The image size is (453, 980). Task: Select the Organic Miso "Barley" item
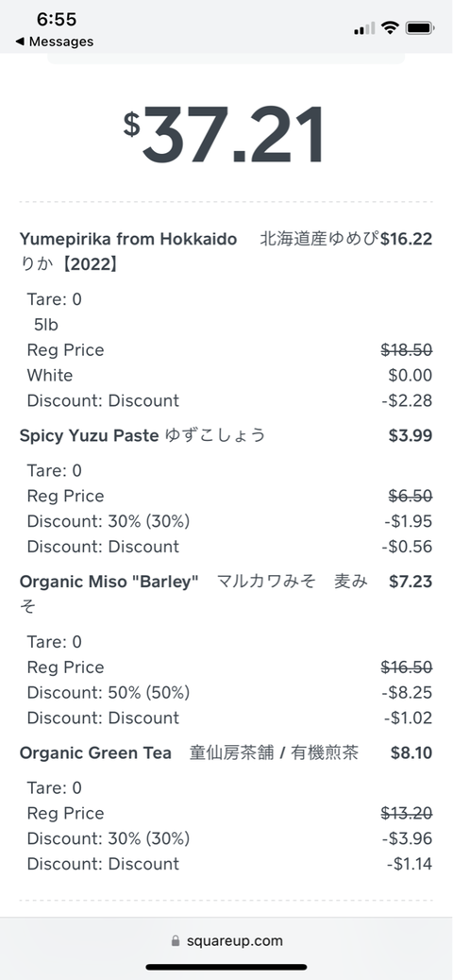point(109,582)
